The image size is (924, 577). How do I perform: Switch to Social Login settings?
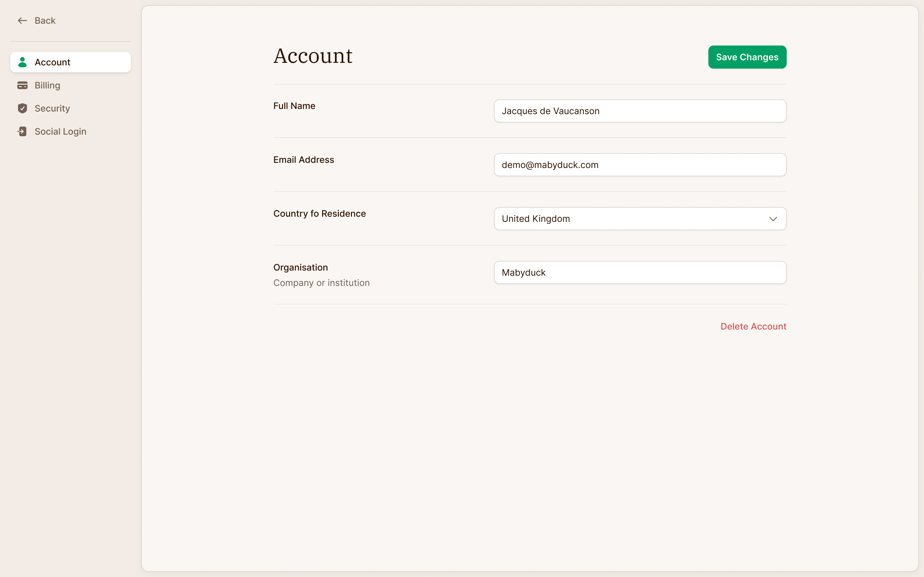click(71, 132)
